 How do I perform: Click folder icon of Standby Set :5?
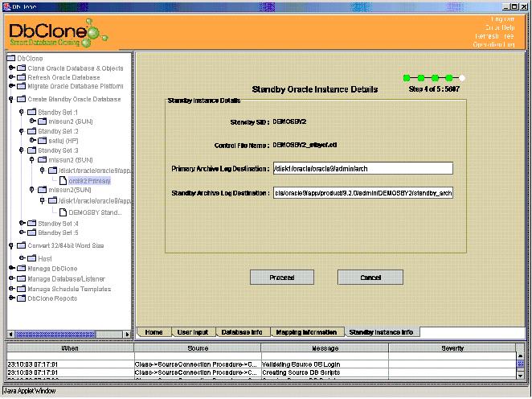coord(31,232)
